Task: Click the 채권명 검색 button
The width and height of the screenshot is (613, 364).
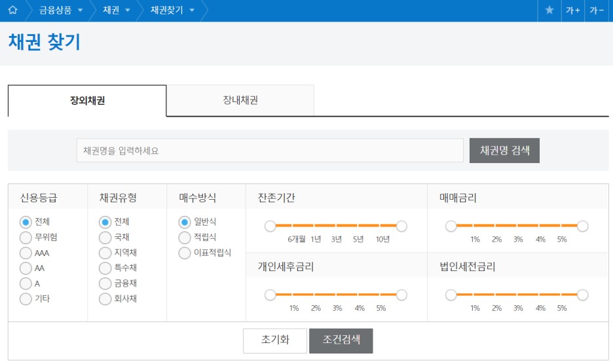Action: pyautogui.click(x=504, y=151)
